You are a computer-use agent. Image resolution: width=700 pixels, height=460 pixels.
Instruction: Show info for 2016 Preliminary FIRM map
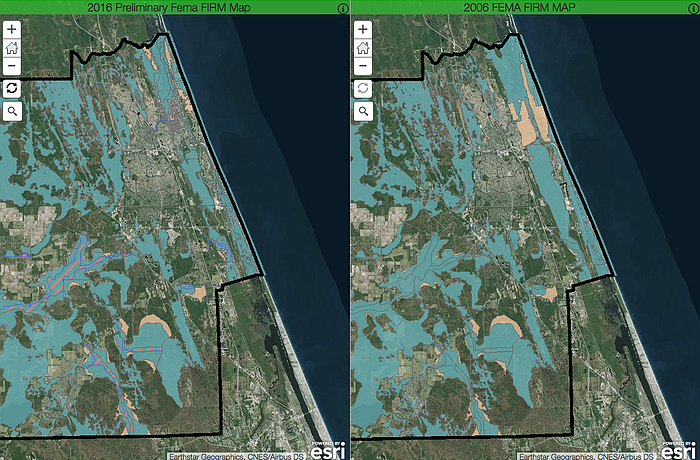click(342, 8)
